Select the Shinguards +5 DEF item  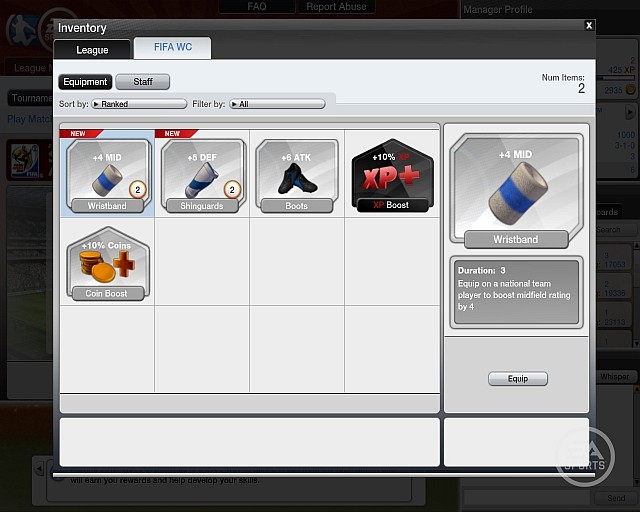pos(201,175)
